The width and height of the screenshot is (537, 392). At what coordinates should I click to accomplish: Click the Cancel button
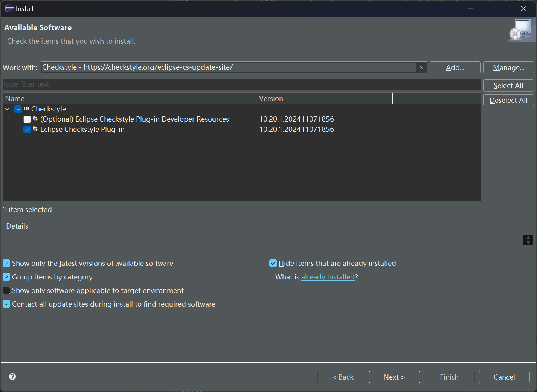coord(504,377)
